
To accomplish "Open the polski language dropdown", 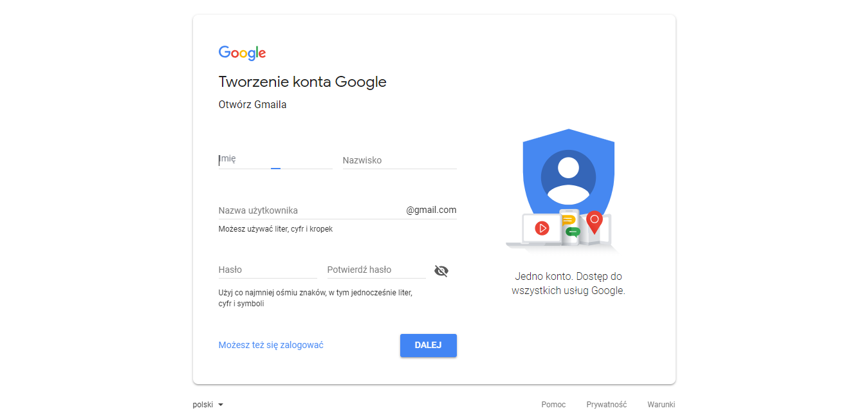I will (x=203, y=405).
